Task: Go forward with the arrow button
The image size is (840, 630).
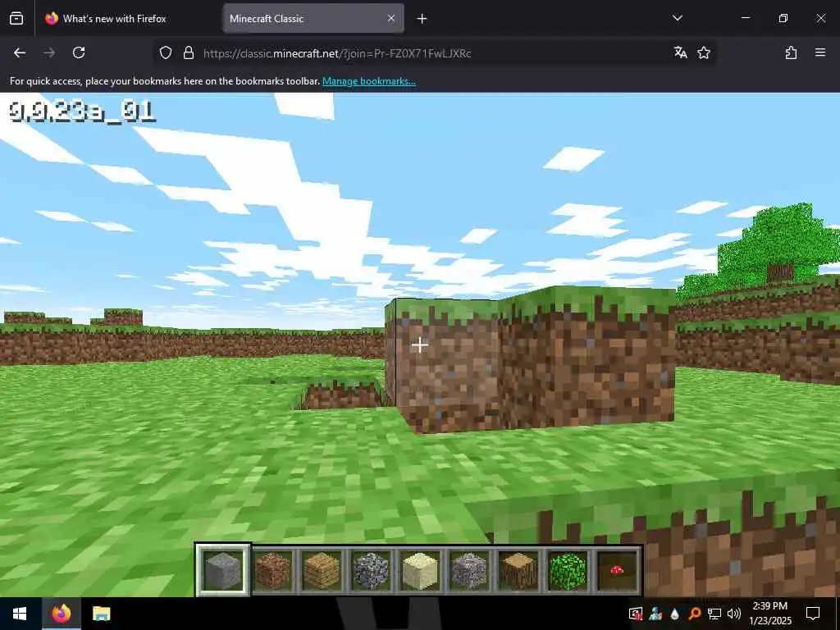Action: pyautogui.click(x=49, y=52)
